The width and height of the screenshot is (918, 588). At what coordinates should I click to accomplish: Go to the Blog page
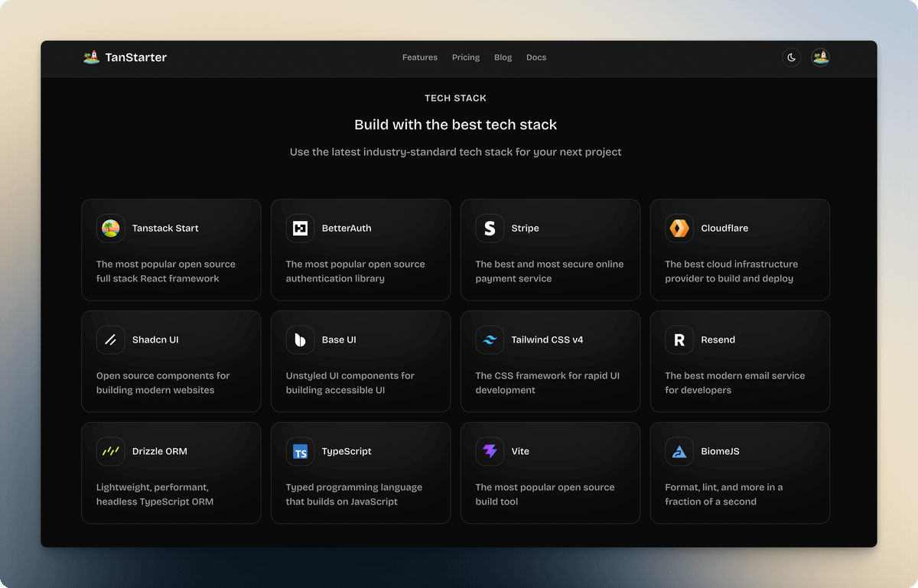[x=503, y=57]
